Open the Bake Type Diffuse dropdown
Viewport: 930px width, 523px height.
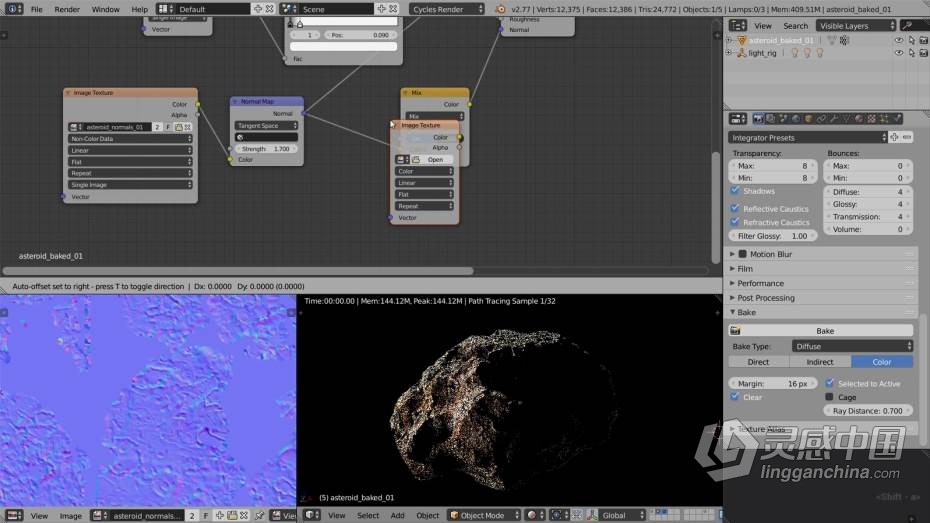coord(852,346)
